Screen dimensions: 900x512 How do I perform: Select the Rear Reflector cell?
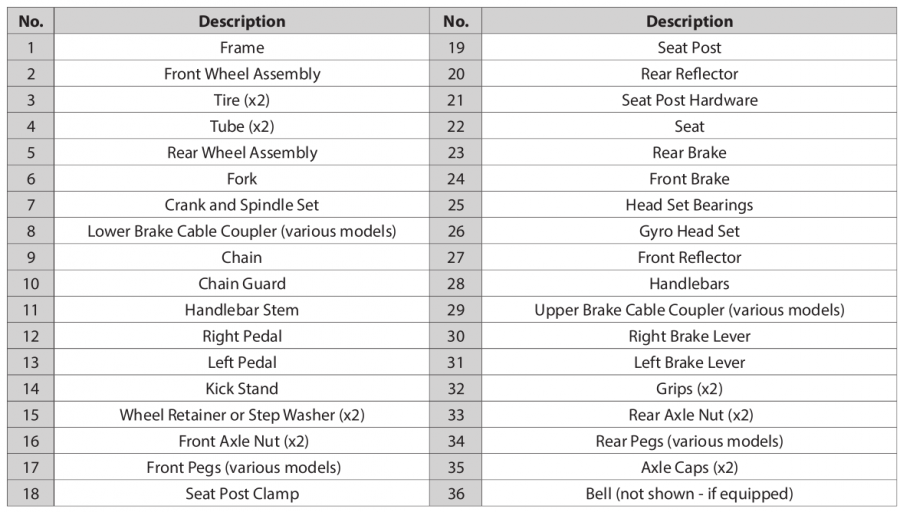(689, 74)
